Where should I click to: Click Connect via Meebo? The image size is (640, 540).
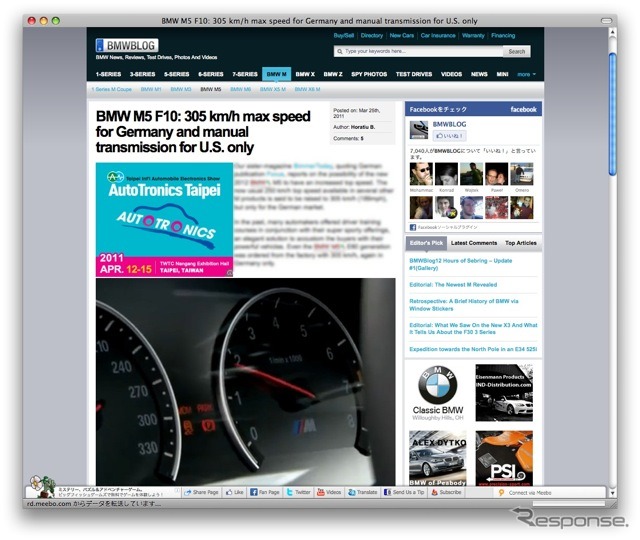point(525,493)
